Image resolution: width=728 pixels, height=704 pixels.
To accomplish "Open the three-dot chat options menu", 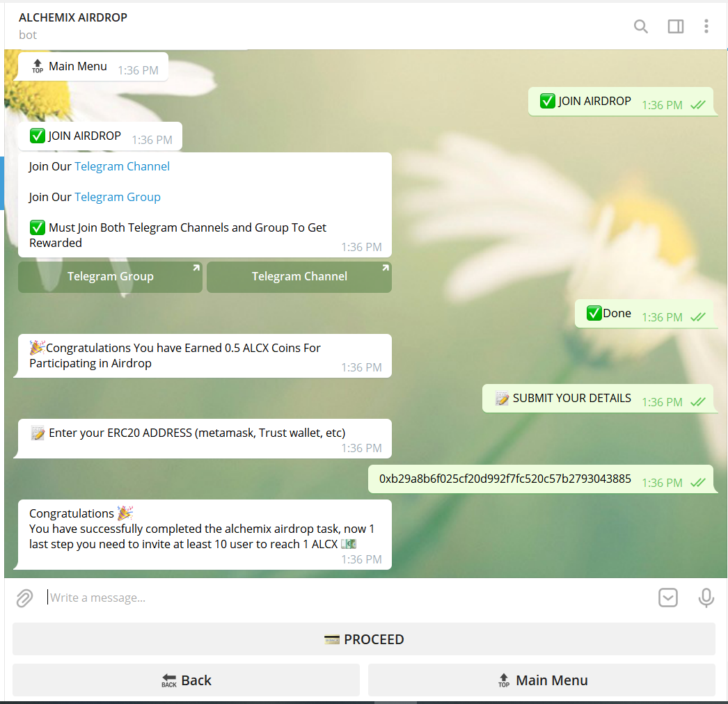I will 706,26.
